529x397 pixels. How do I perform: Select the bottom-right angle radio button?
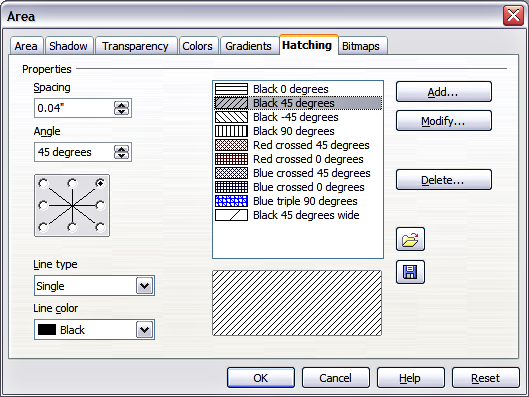[x=100, y=227]
